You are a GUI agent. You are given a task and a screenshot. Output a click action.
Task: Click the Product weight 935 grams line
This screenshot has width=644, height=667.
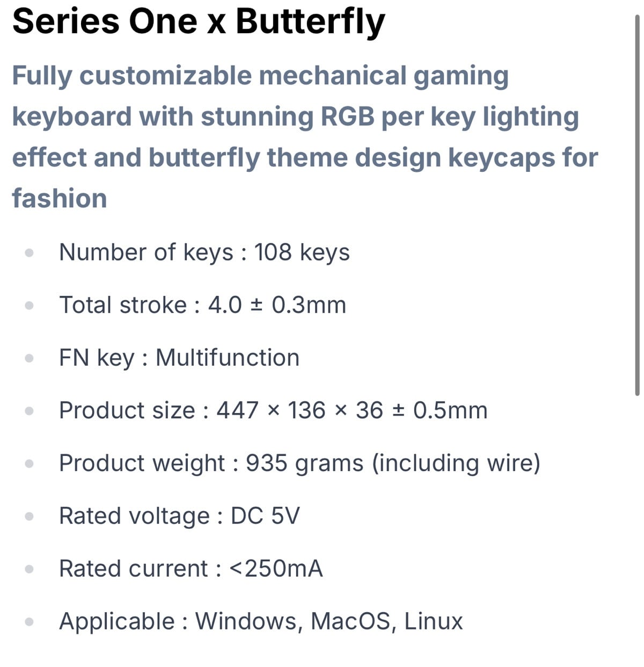(299, 463)
